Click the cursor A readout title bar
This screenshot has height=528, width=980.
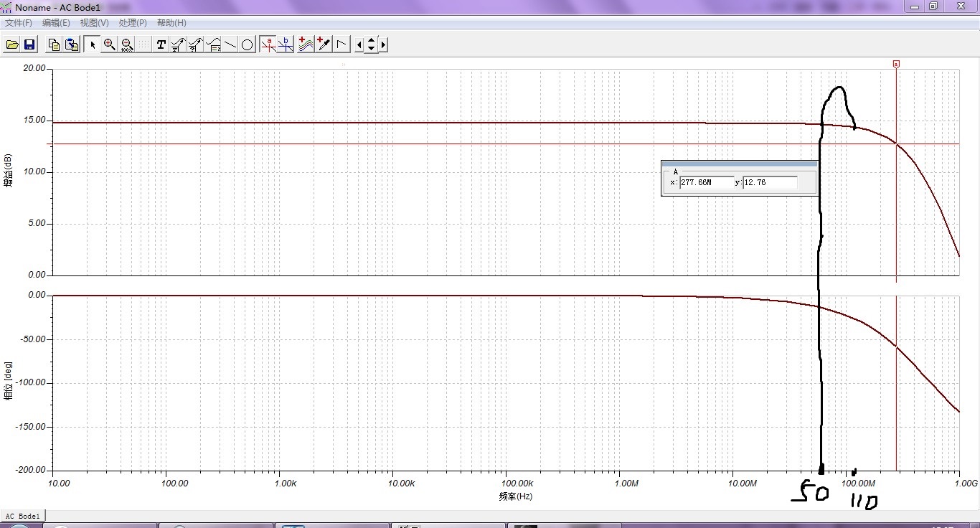tap(739, 164)
